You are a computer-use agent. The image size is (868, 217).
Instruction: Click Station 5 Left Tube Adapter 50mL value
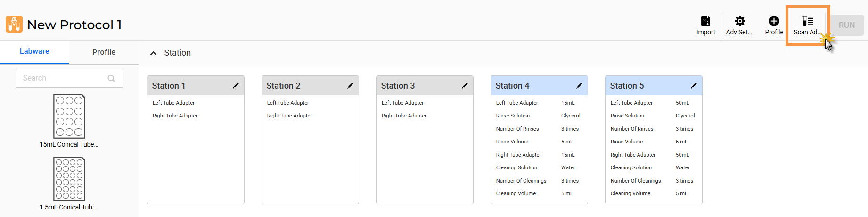click(x=682, y=103)
